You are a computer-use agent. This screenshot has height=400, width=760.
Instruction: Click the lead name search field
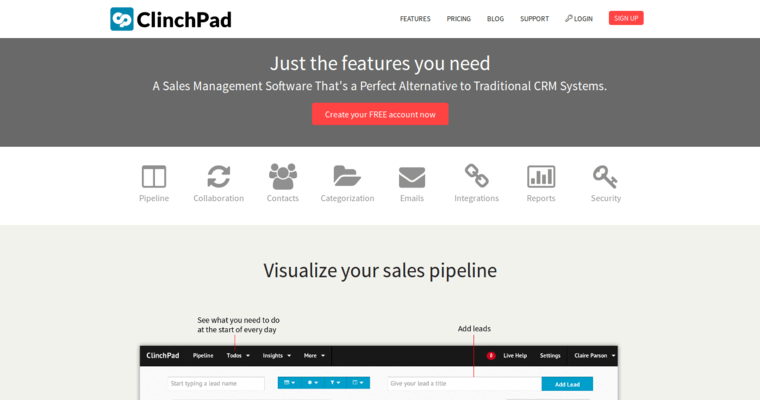coord(216,383)
